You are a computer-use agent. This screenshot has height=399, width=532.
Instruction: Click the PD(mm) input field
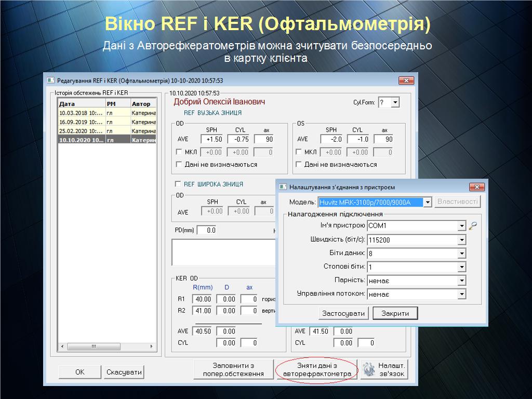[x=206, y=230]
